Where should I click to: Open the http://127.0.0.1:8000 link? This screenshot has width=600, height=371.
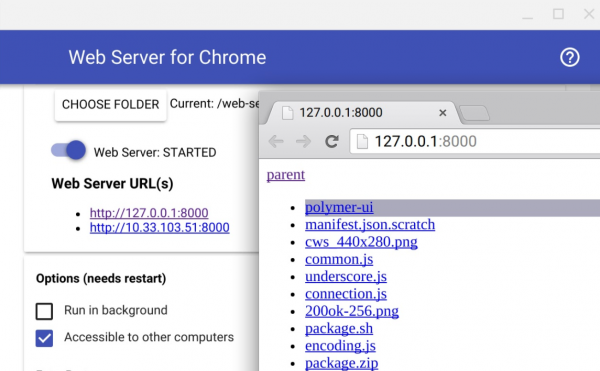[x=149, y=213]
